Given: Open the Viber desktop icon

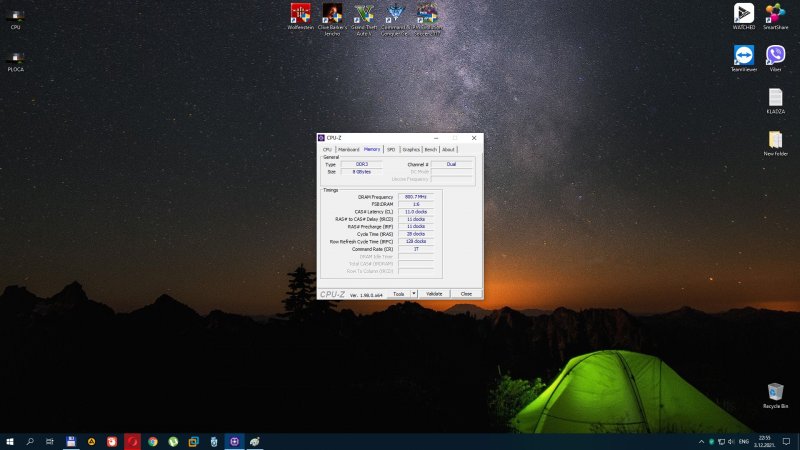Looking at the screenshot, I should pos(776,59).
